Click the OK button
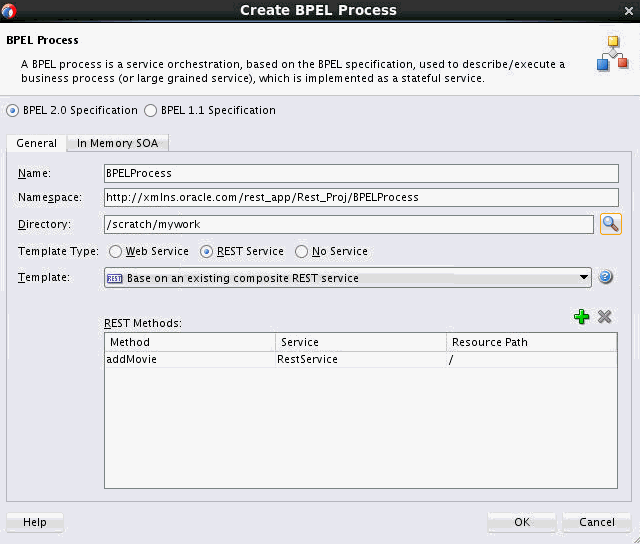The height and width of the screenshot is (544, 640). (522, 522)
